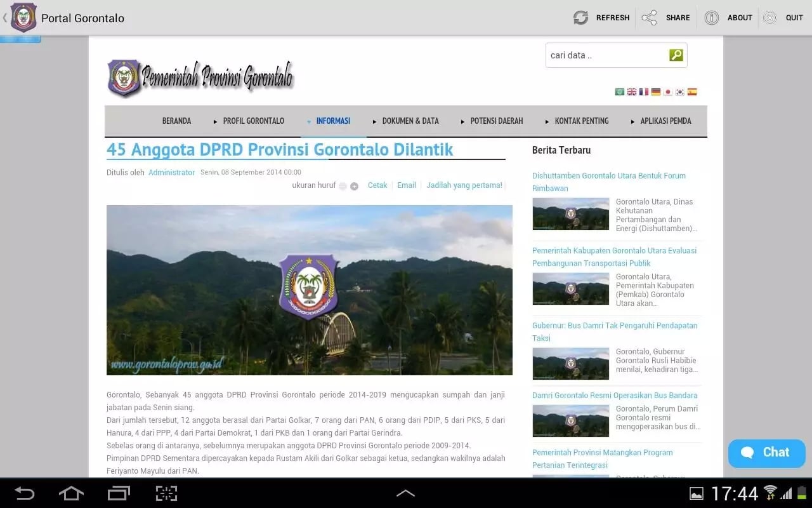
Task: Switch language via UK flag
Action: pos(632,91)
